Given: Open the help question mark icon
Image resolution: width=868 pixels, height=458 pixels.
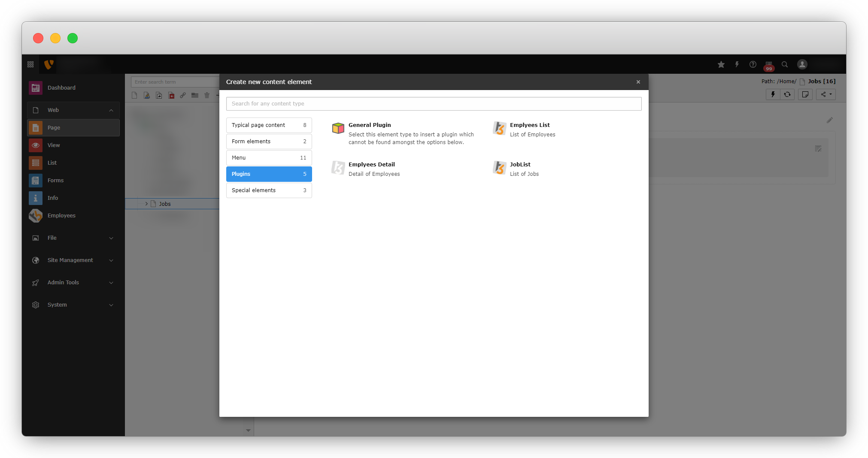Looking at the screenshot, I should point(753,64).
